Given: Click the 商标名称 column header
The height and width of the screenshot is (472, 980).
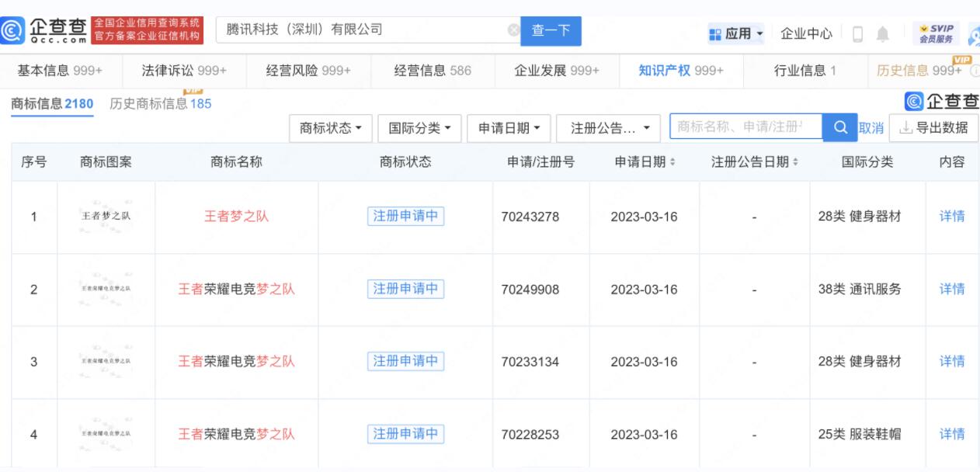Looking at the screenshot, I should point(236,162).
